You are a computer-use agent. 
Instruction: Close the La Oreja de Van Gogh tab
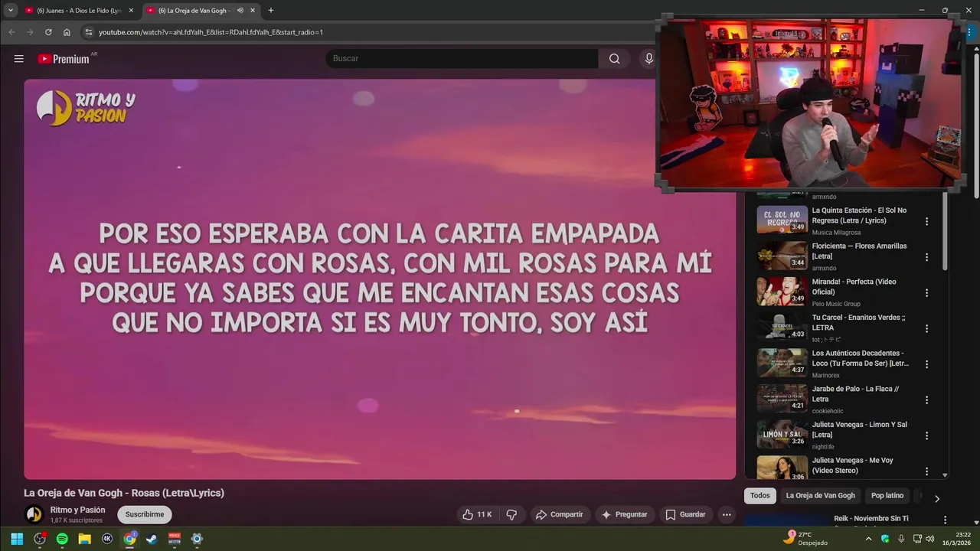tap(253, 11)
